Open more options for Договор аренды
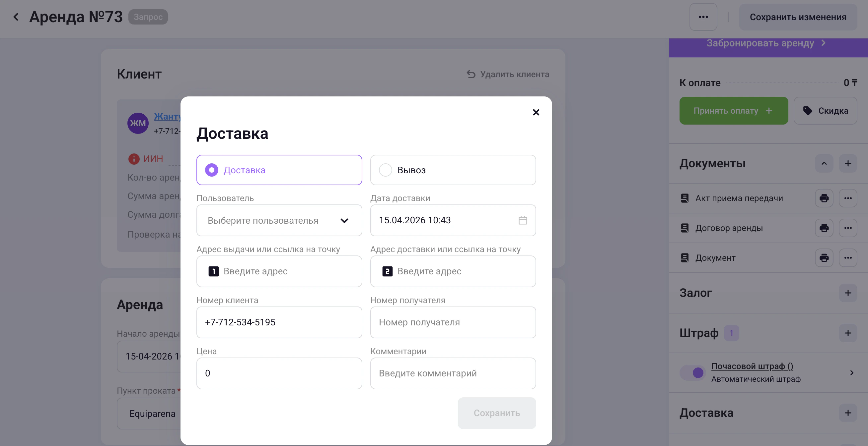Image resolution: width=868 pixels, height=446 pixels. (x=848, y=228)
